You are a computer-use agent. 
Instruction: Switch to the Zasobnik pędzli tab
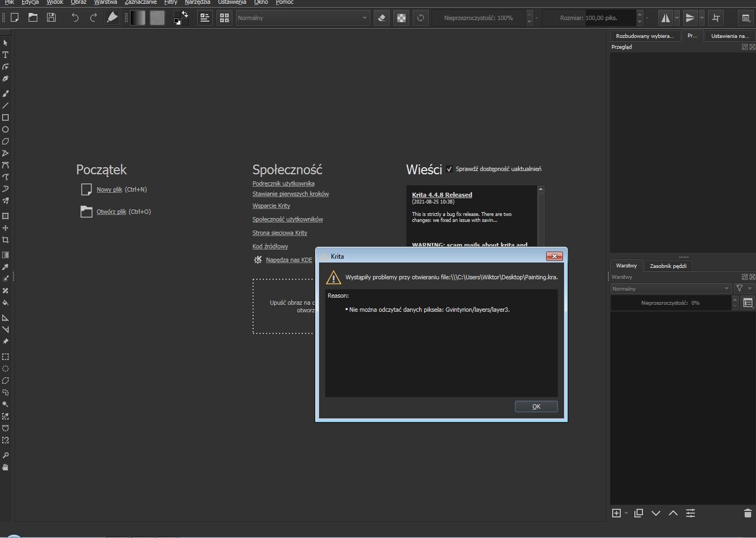click(668, 266)
